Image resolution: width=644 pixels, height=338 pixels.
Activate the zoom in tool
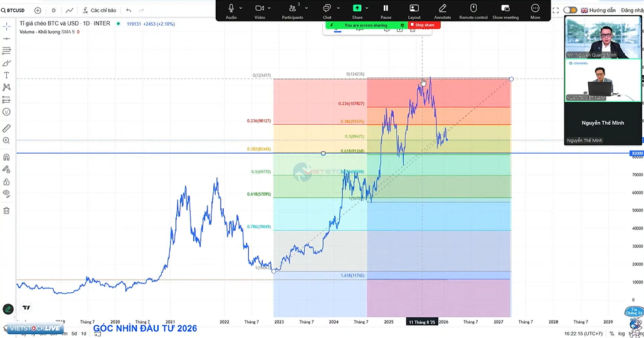(7, 141)
